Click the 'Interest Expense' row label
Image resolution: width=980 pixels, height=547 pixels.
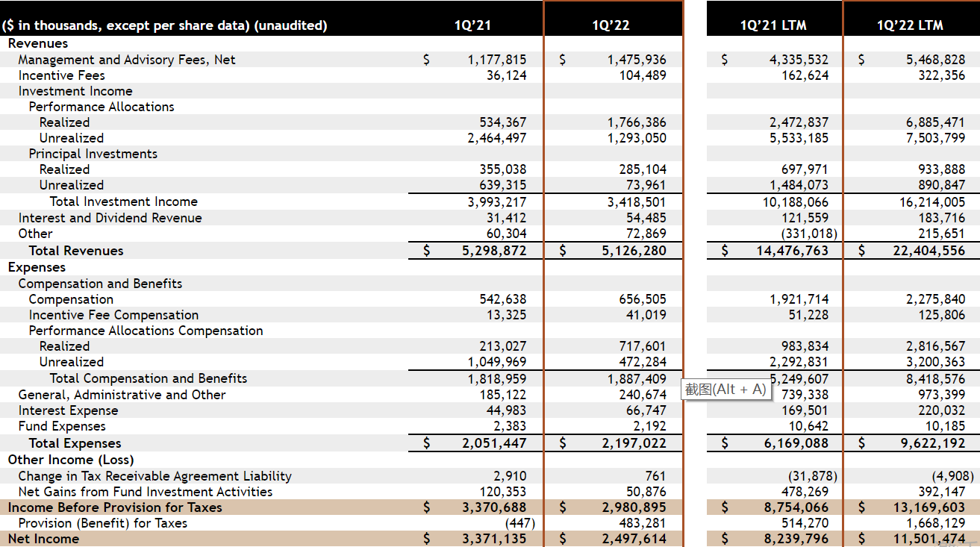pos(68,410)
